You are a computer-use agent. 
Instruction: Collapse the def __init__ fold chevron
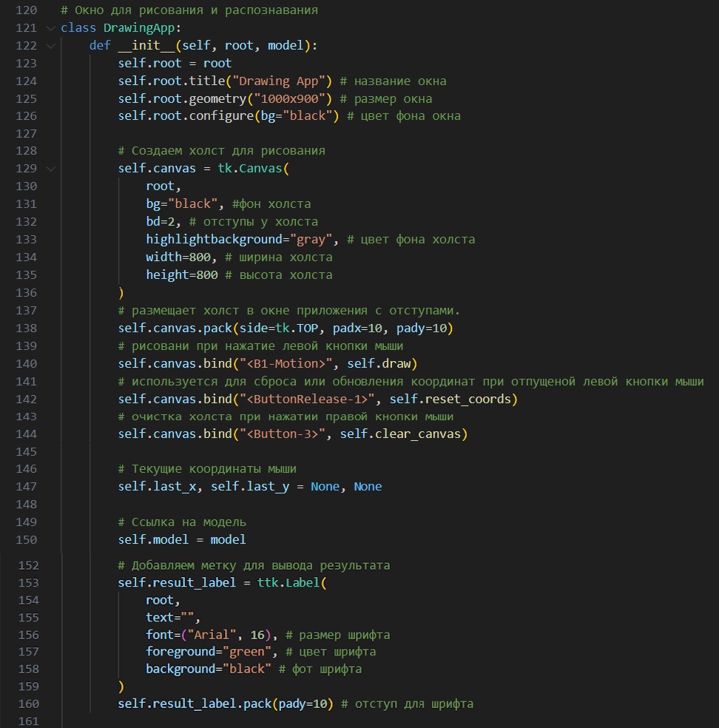[x=50, y=46]
